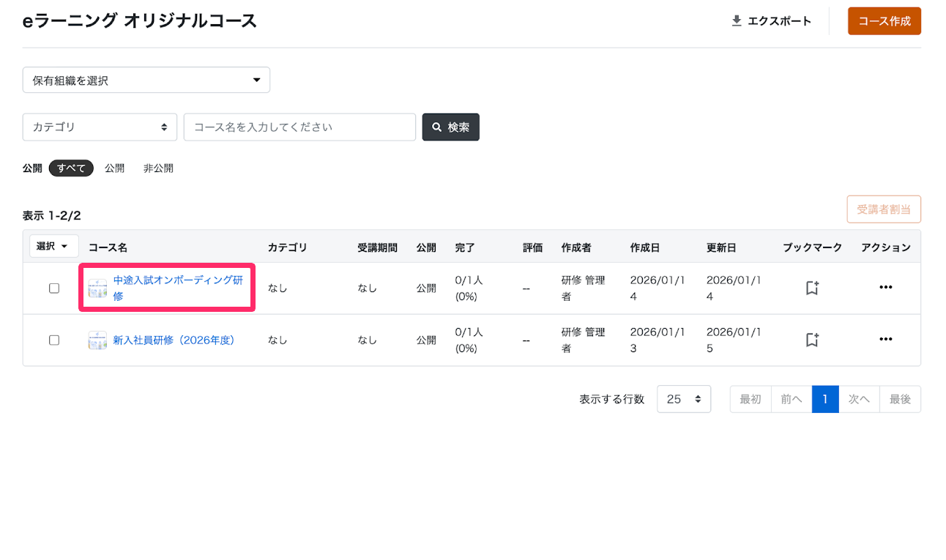Change rows per page from 25
Image resolution: width=946 pixels, height=560 pixels.
684,399
